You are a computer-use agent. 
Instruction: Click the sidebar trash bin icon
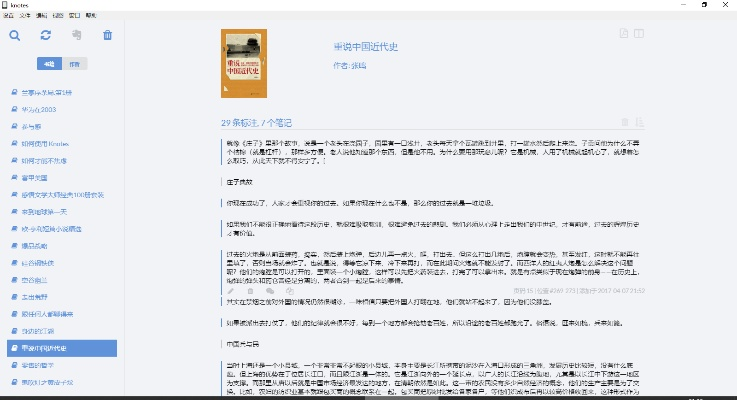108,36
